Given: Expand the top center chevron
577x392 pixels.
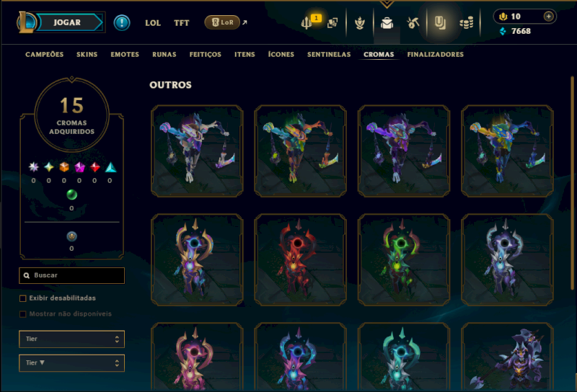Looking at the screenshot, I should tap(387, 4).
